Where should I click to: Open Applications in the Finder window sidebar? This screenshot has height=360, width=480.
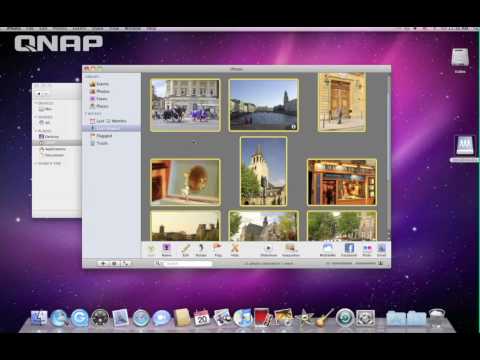(53, 149)
